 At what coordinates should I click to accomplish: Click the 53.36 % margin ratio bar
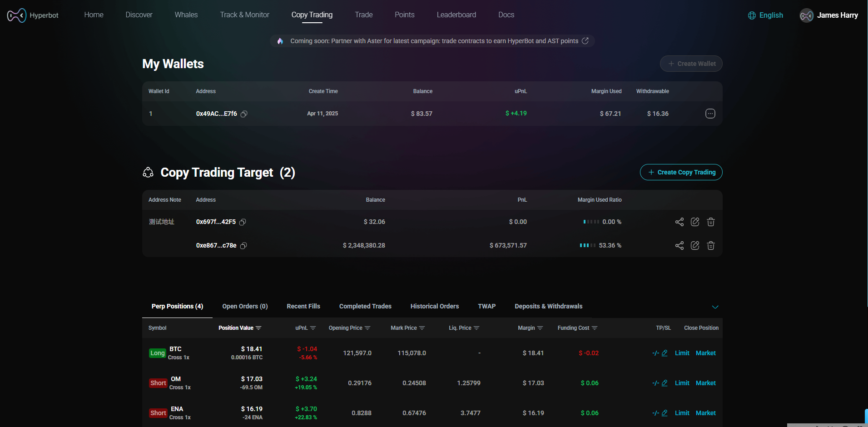click(x=587, y=246)
